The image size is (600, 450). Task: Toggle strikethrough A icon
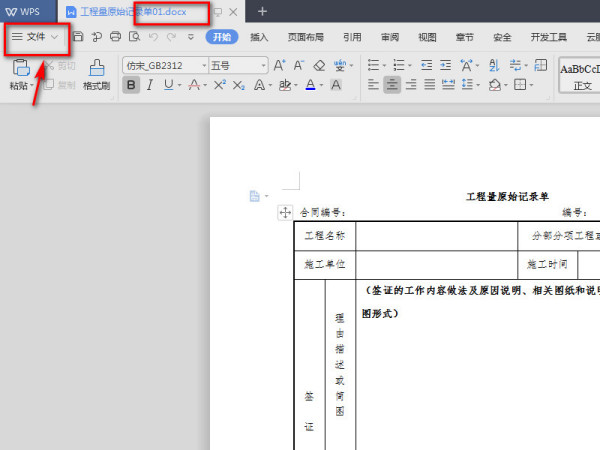194,85
